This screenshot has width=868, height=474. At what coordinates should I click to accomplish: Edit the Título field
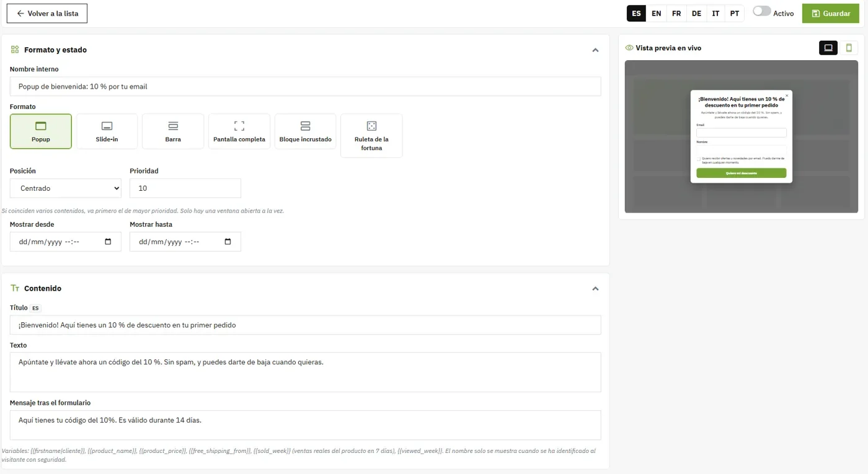306,325
